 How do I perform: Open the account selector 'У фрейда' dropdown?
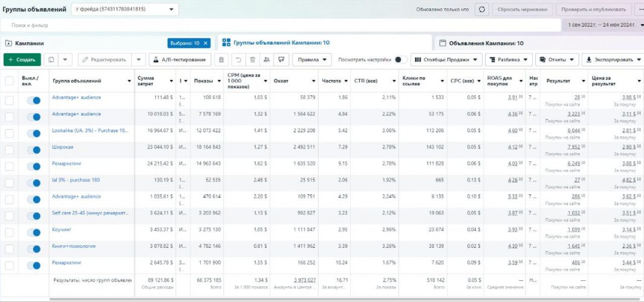coord(125,10)
